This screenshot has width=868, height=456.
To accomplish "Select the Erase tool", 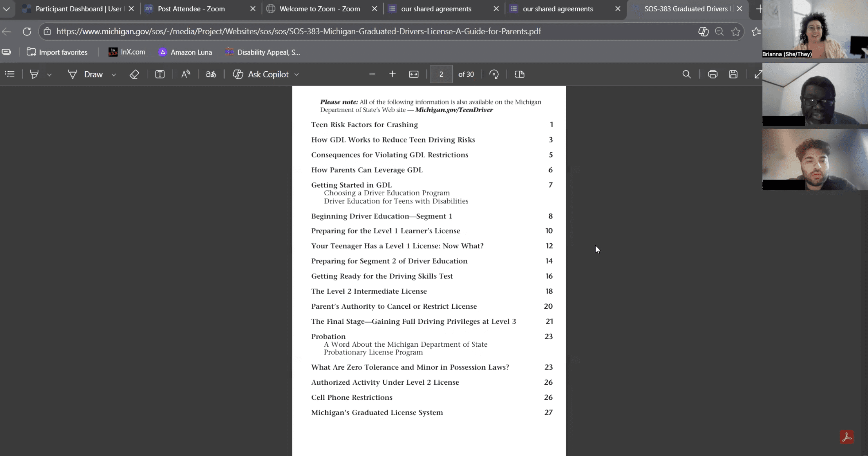I will pyautogui.click(x=134, y=74).
